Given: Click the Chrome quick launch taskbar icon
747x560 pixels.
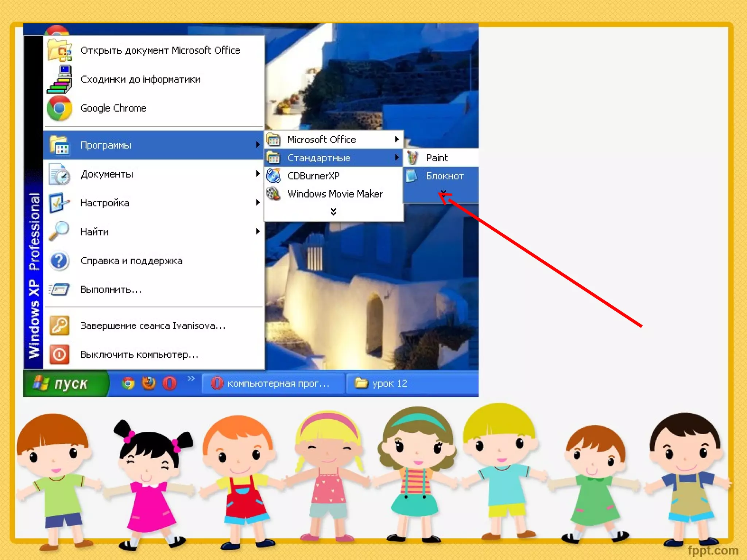Looking at the screenshot, I should point(128,383).
